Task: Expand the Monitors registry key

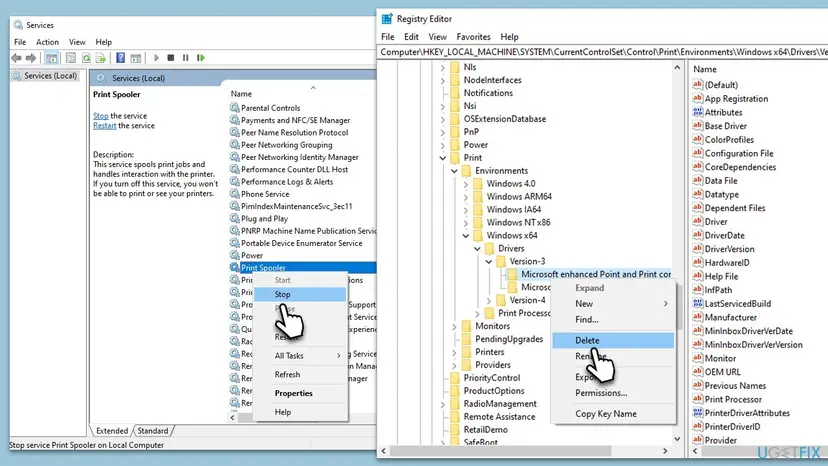Action: (x=454, y=327)
